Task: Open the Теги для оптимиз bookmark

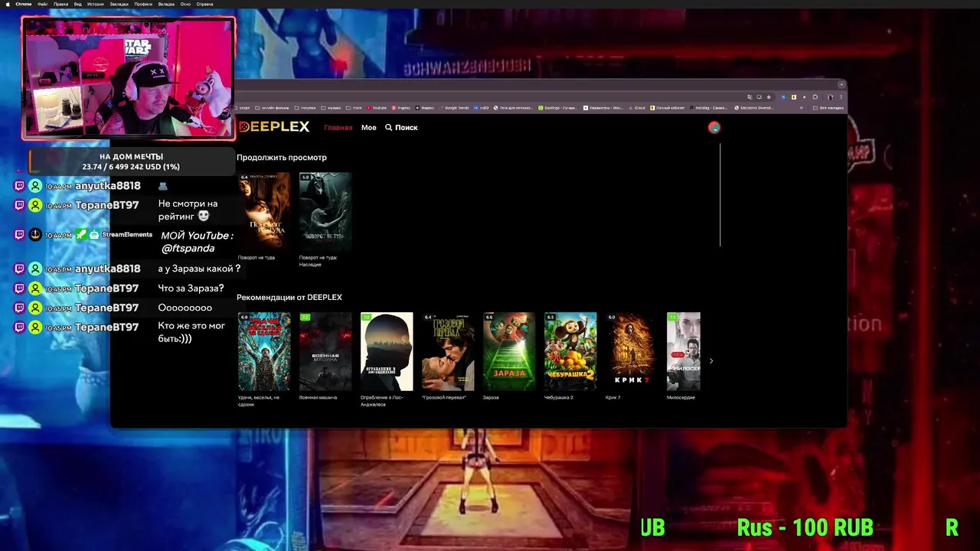Action: 514,108
